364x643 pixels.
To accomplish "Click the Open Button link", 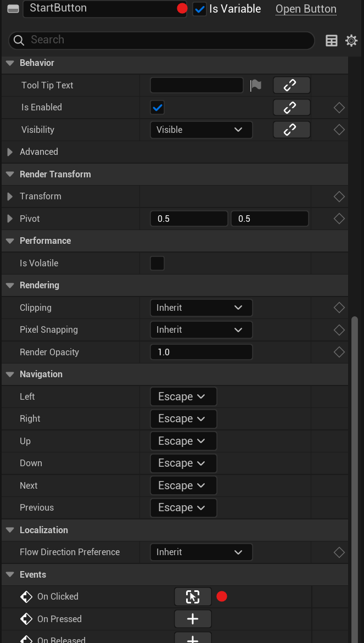I will point(306,9).
